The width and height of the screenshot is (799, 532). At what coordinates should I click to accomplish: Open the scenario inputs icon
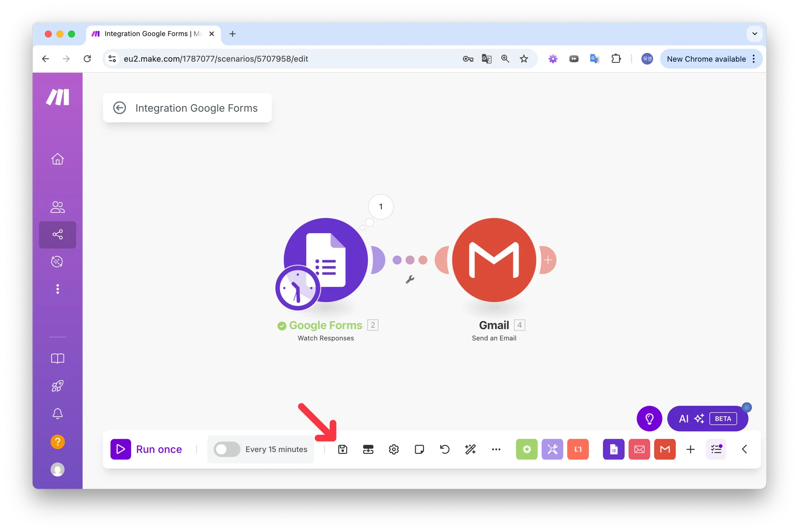tap(368, 449)
